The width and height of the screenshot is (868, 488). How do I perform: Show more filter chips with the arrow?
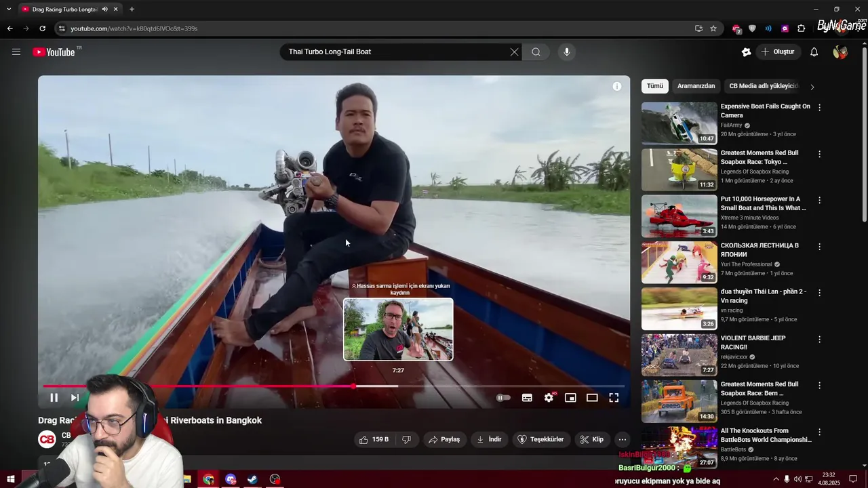812,87
